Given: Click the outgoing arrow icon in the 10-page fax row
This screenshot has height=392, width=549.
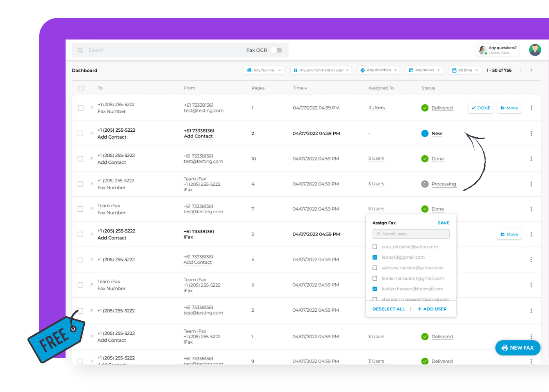Looking at the screenshot, I should coord(91,158).
